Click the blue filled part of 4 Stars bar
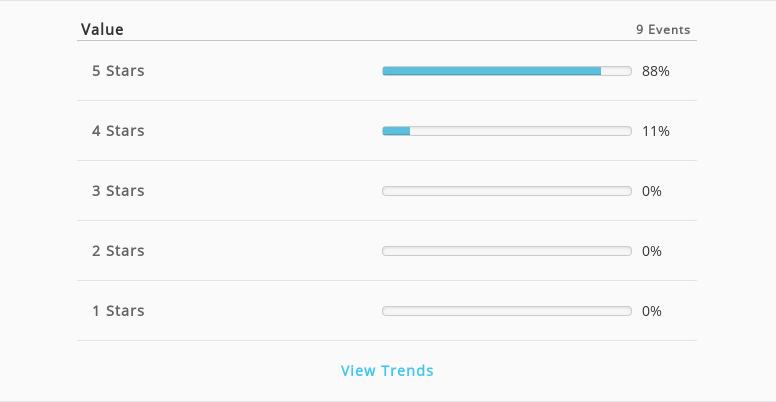 396,131
